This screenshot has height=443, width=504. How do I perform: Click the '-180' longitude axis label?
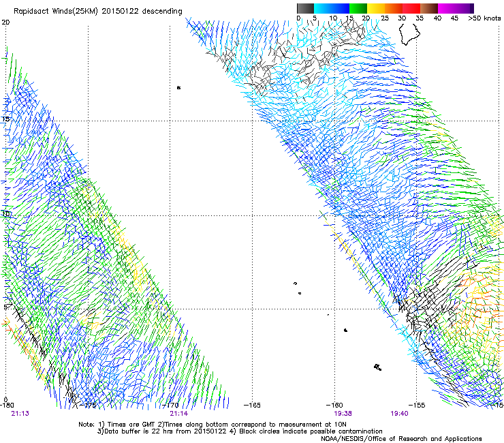pyautogui.click(x=7, y=405)
